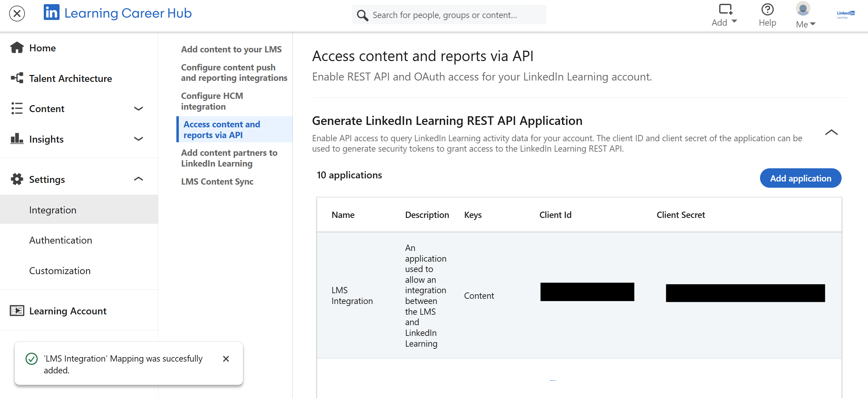Click the Talent Architecture icon
The height and width of the screenshot is (398, 868).
[17, 78]
